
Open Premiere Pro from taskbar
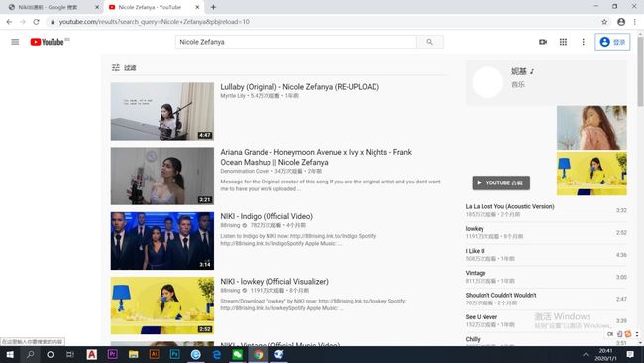(112, 354)
